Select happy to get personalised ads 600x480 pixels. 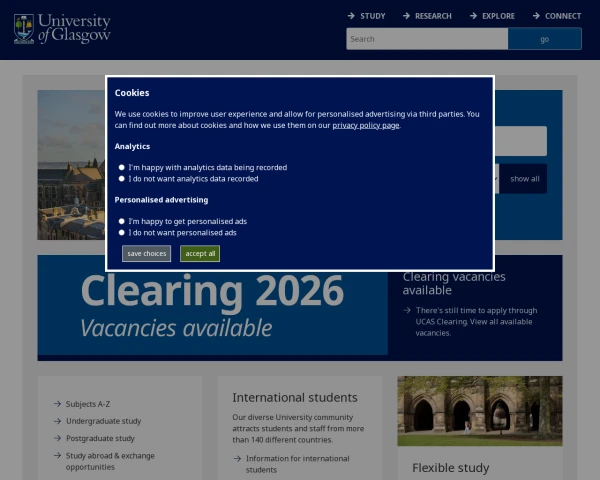(122, 221)
